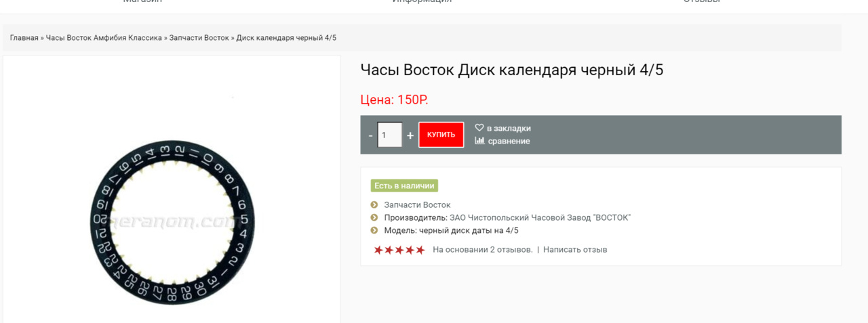Open manufacturer ЗАО Чистопольский Часовой Завод link
The width and height of the screenshot is (868, 323).
[540, 217]
